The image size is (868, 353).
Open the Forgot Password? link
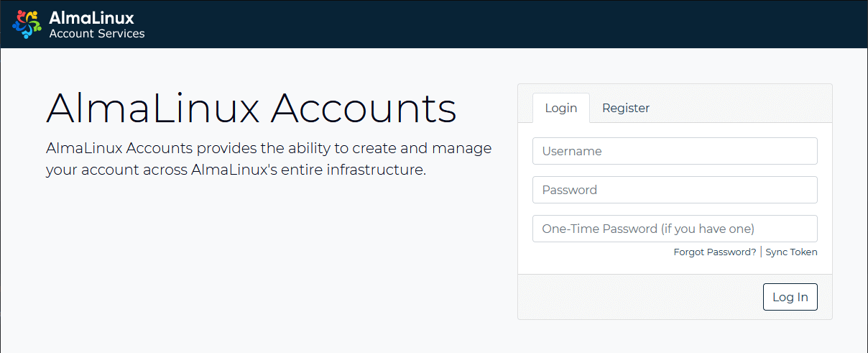(714, 252)
